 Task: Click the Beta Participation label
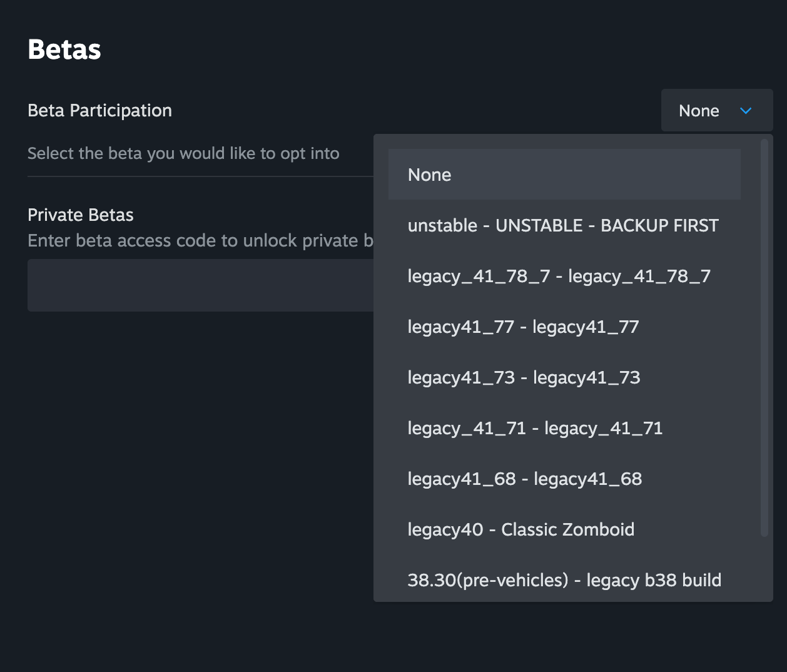(99, 111)
